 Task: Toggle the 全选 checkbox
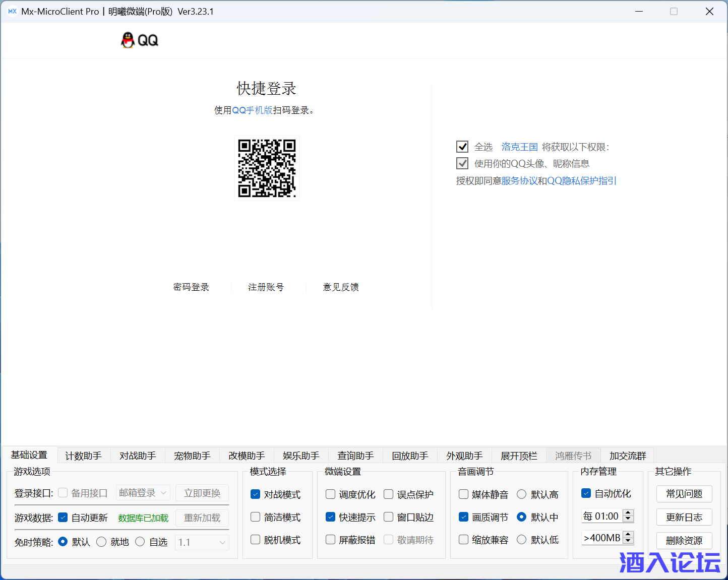pos(462,147)
